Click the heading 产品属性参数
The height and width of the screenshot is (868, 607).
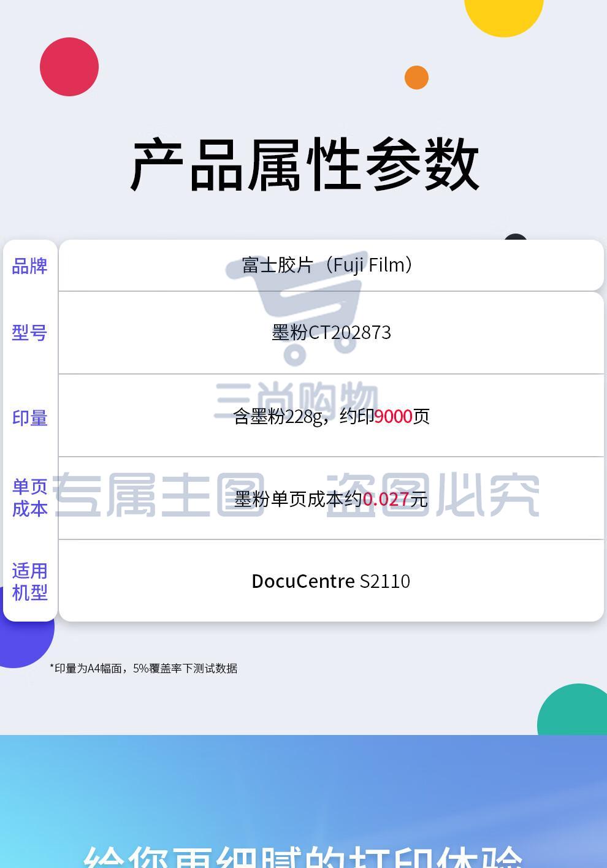coord(304,165)
